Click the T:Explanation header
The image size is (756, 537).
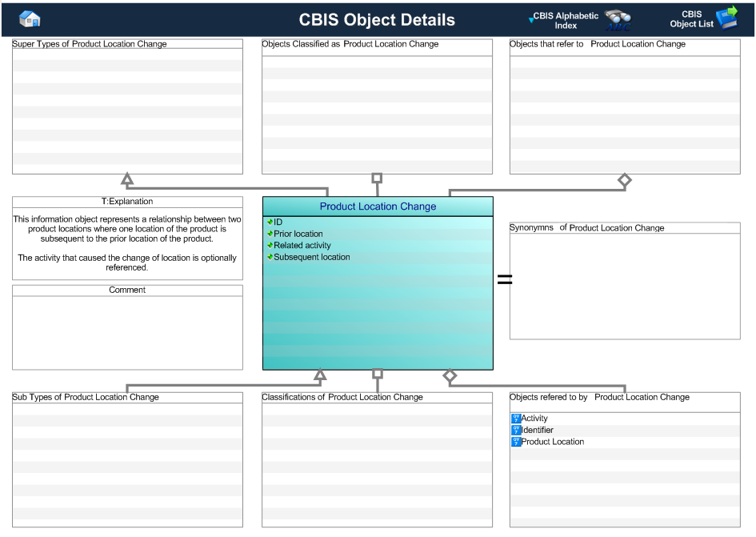coord(127,202)
